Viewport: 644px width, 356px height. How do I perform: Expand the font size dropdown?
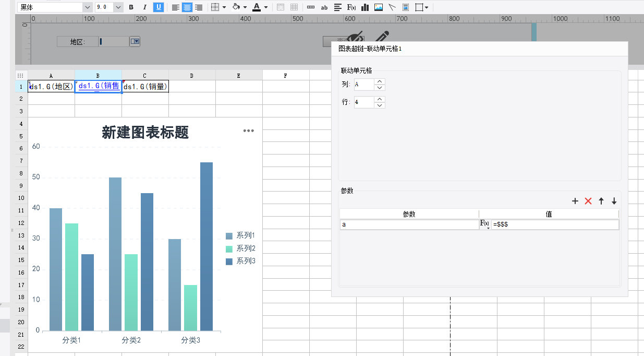point(118,7)
